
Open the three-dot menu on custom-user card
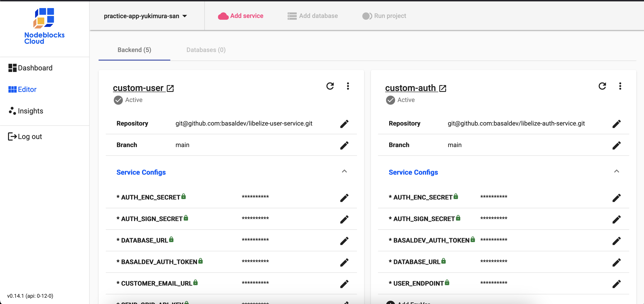348,86
